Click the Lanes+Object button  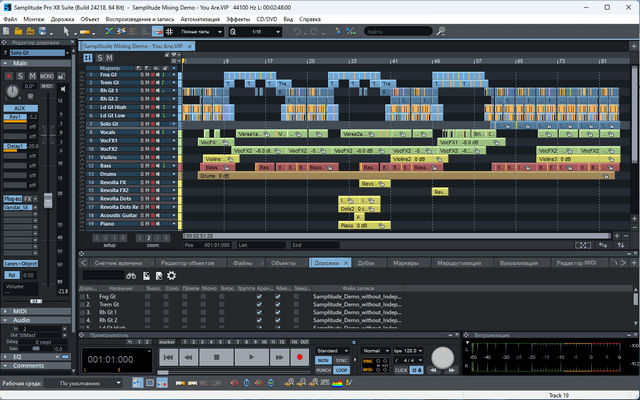pyautogui.click(x=22, y=262)
